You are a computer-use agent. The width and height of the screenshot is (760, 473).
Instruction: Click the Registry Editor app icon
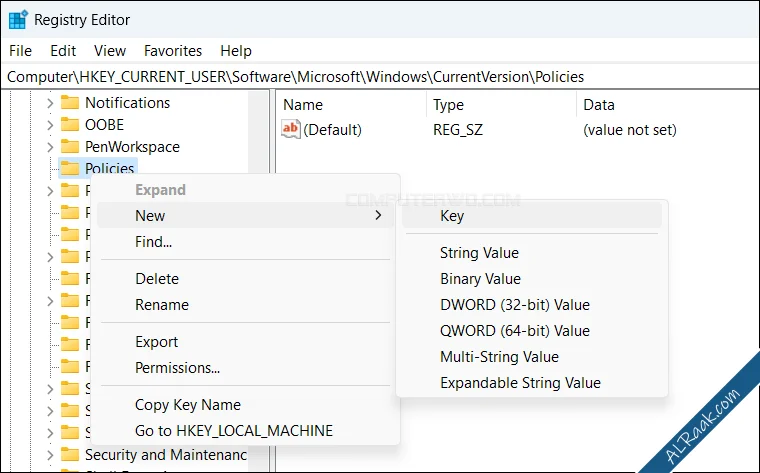click(x=18, y=20)
